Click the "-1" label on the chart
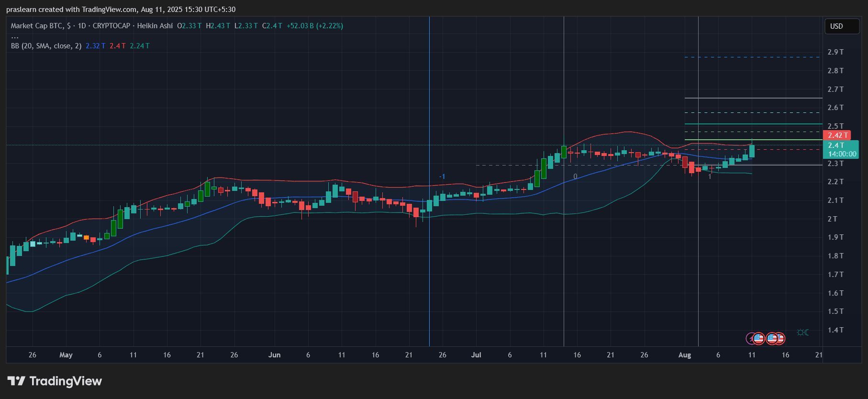 (442, 177)
